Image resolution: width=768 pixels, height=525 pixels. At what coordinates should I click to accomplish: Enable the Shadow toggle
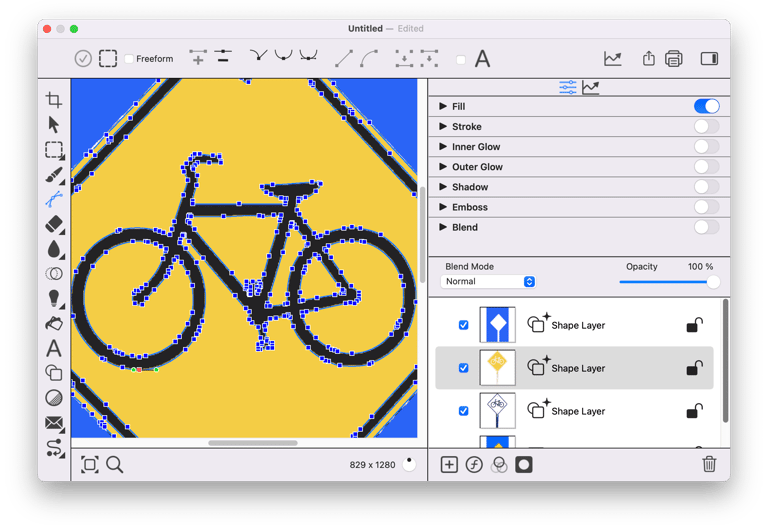pyautogui.click(x=706, y=187)
